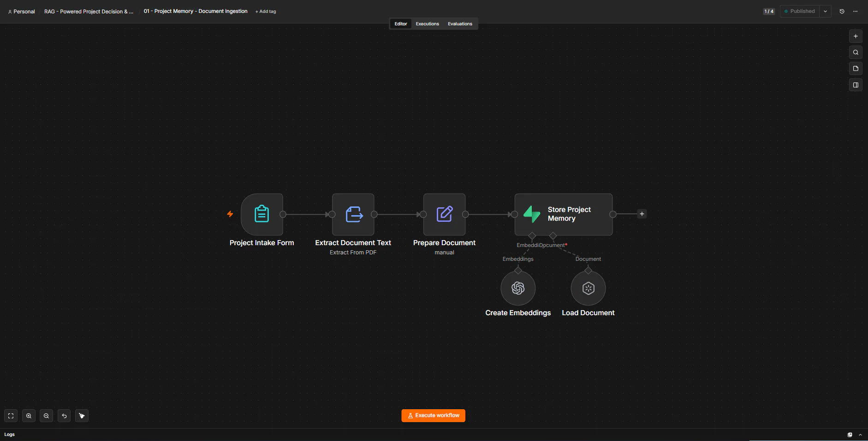868x441 pixels.
Task: Toggle the side panel icon
Action: pyautogui.click(x=856, y=85)
